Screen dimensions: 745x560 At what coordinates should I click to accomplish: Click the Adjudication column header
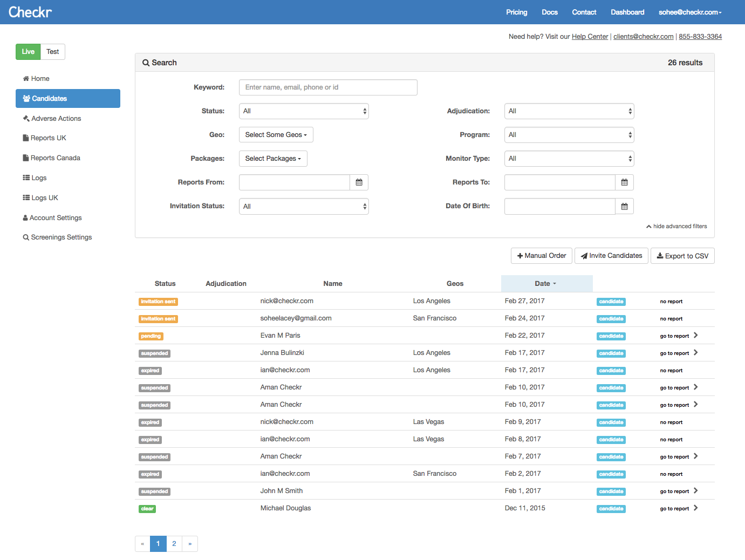[226, 284]
